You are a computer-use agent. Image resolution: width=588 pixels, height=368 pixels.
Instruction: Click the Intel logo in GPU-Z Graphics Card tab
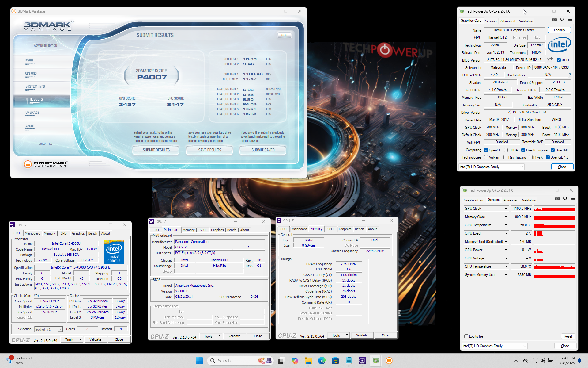[559, 45]
